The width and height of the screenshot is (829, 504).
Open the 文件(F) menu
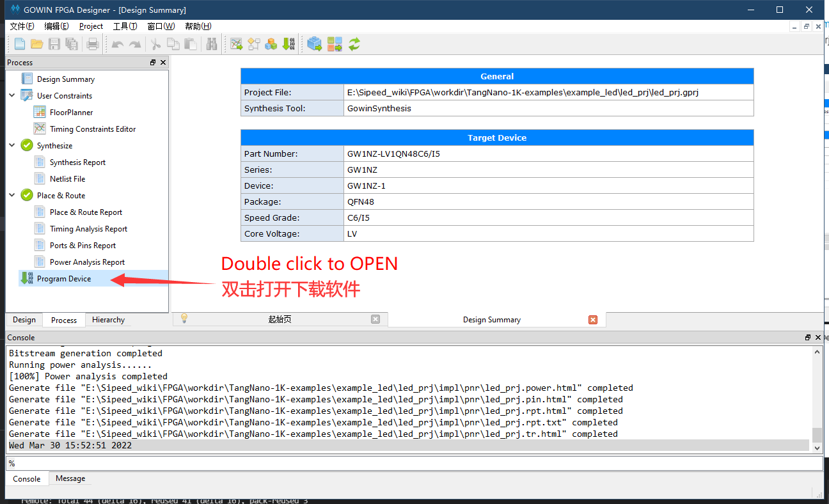tap(22, 26)
